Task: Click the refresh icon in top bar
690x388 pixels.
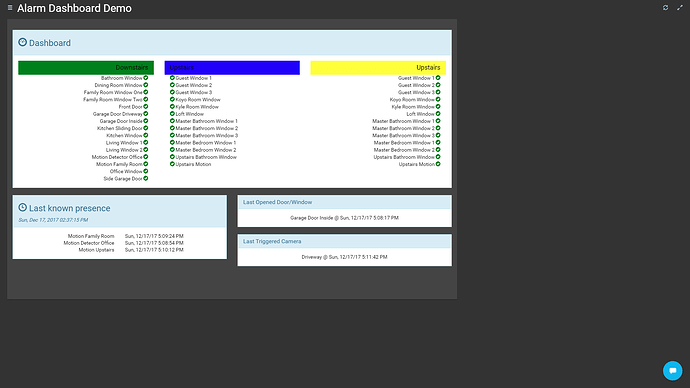Action: pos(665,7)
